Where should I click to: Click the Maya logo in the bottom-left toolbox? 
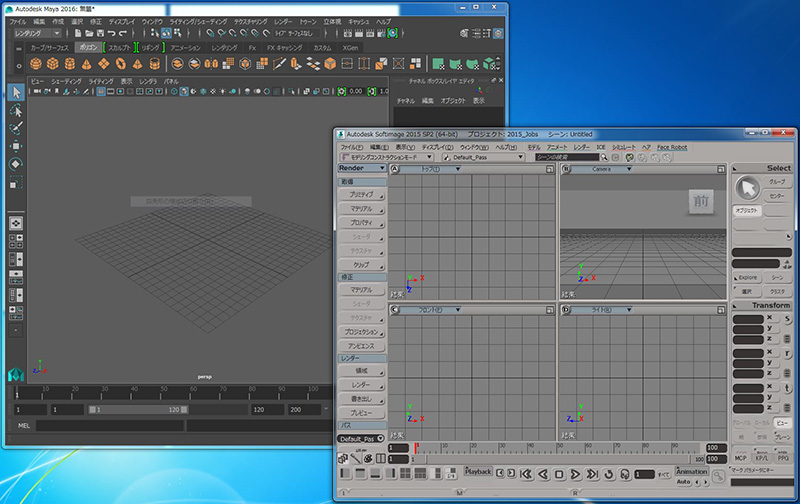coord(16,374)
